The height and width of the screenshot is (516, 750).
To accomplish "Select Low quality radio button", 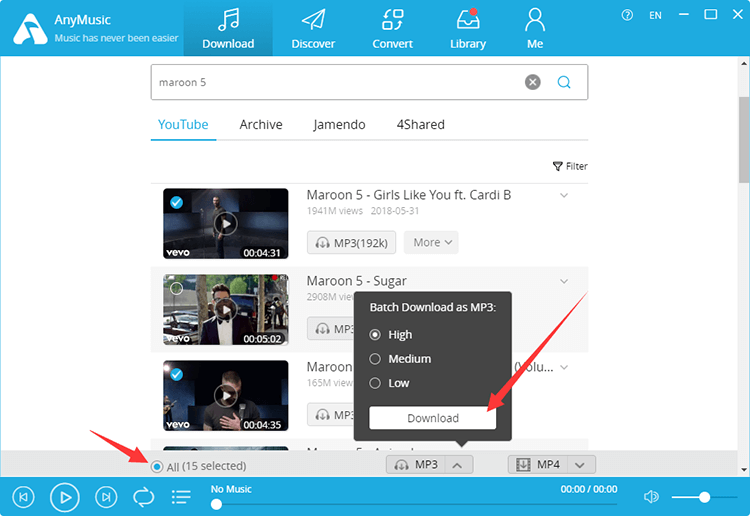I will (x=375, y=383).
